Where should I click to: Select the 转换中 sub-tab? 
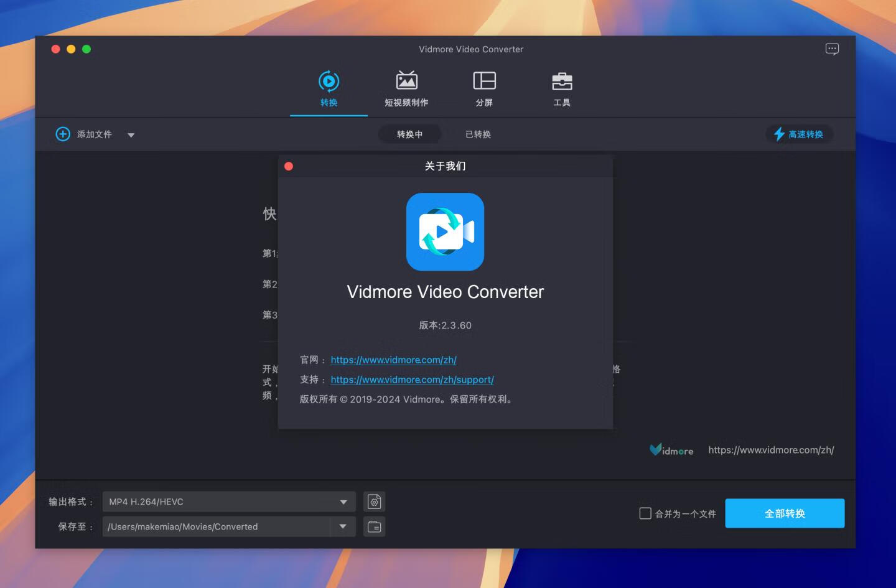[x=409, y=134]
